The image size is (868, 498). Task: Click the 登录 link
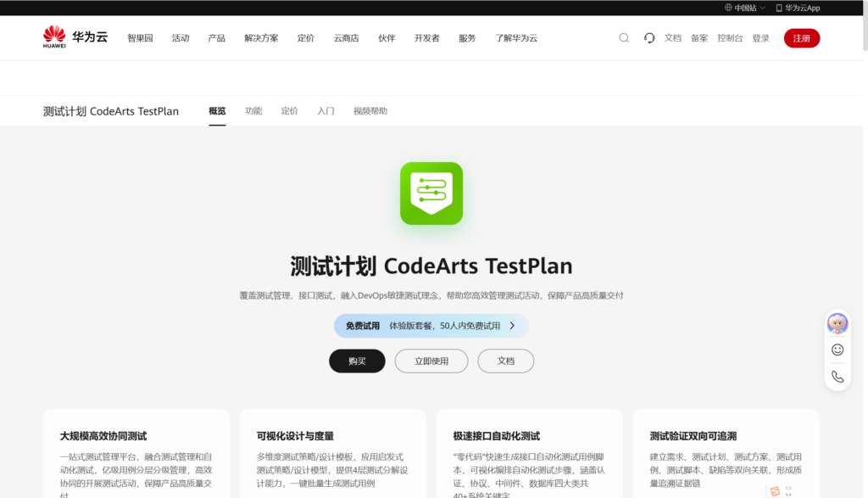point(760,38)
